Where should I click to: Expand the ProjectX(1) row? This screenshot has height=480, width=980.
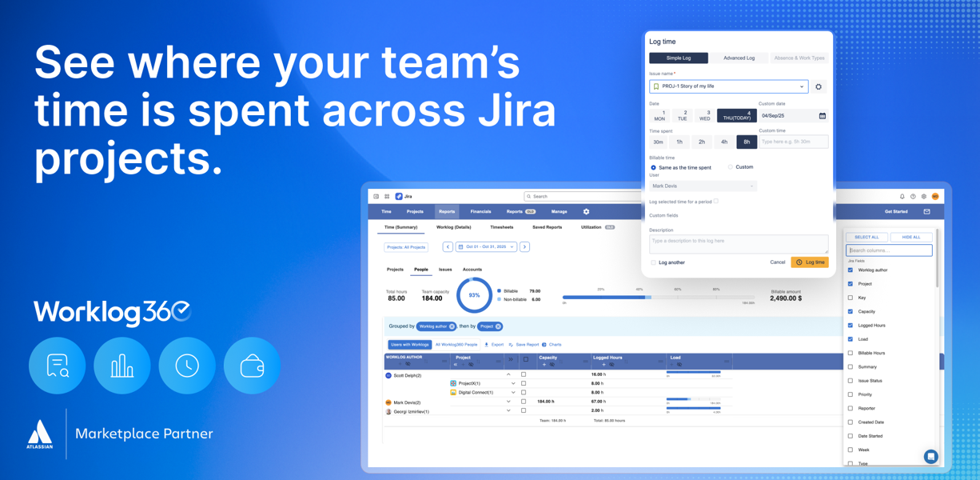[x=513, y=383]
